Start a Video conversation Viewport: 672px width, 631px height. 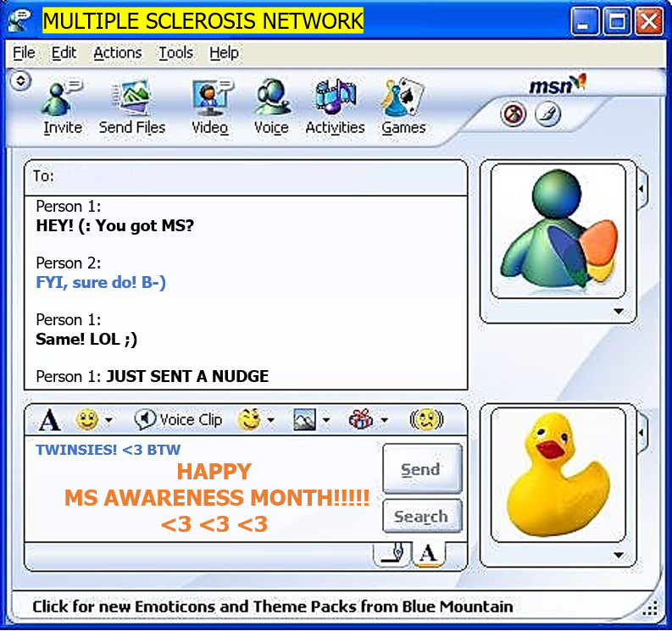coord(210,107)
